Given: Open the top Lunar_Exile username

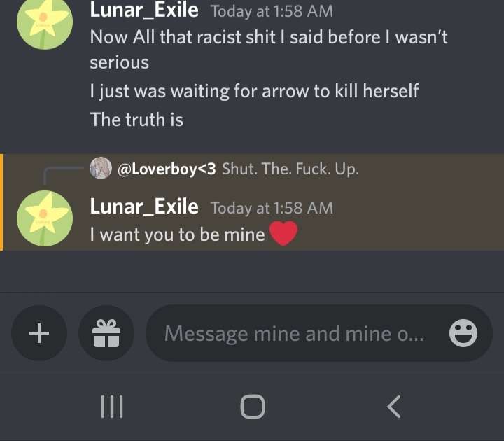Looking at the screenshot, I should tap(144, 10).
